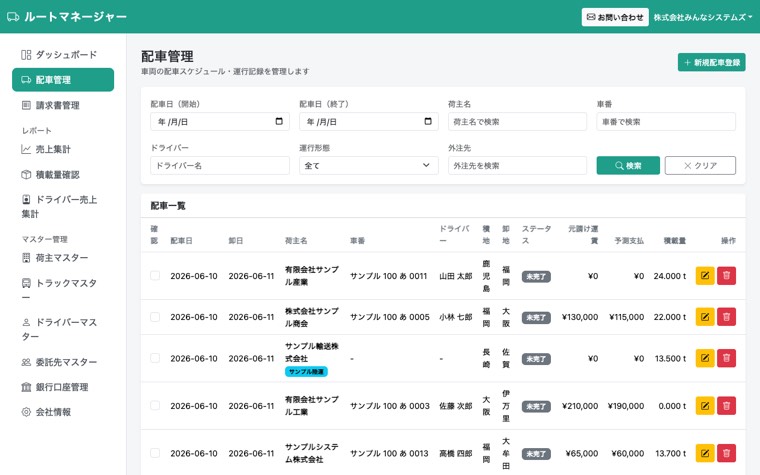This screenshot has height=475, width=760.
Task: Click the ドライバー名 input field
Action: pyautogui.click(x=220, y=165)
